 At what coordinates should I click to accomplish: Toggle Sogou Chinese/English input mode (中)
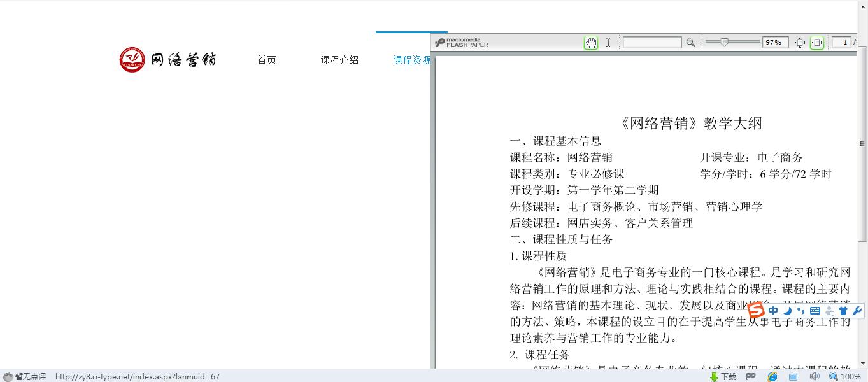773,311
